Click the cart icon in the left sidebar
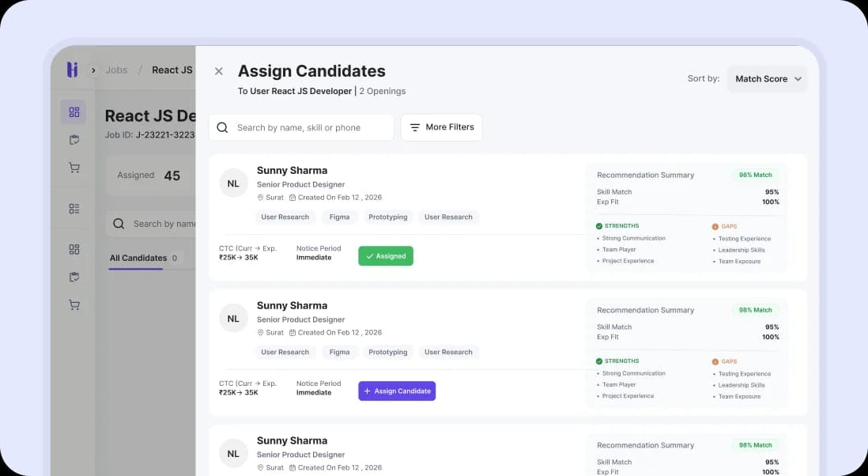The width and height of the screenshot is (868, 476). pyautogui.click(x=74, y=167)
